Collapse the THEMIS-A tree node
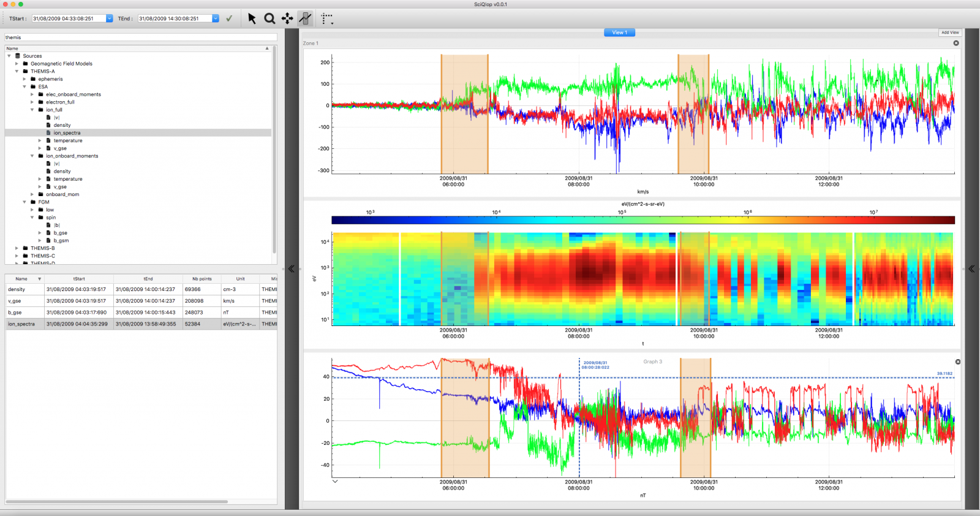980x516 pixels. pos(17,71)
